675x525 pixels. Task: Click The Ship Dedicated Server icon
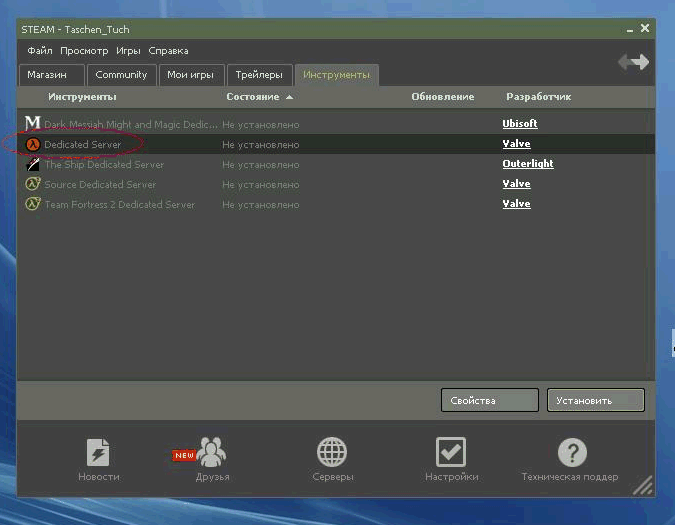coord(33,164)
